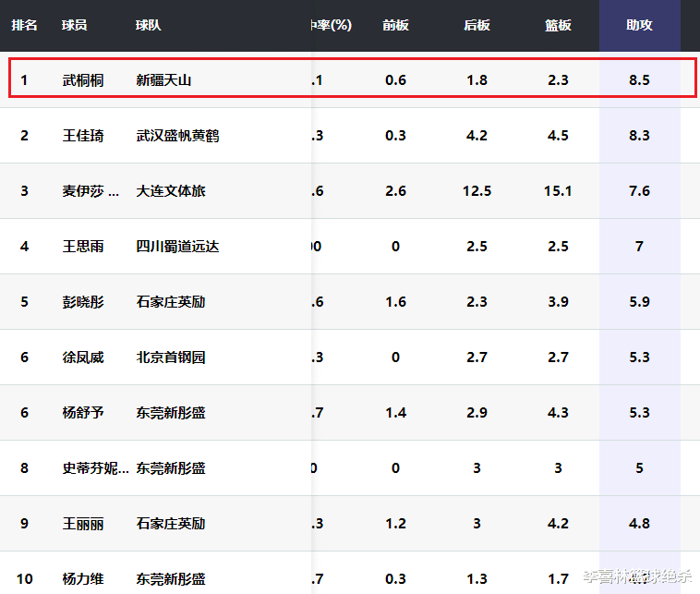Open player 武桐桐's profile
The width and height of the screenshot is (700, 594).
point(83,80)
